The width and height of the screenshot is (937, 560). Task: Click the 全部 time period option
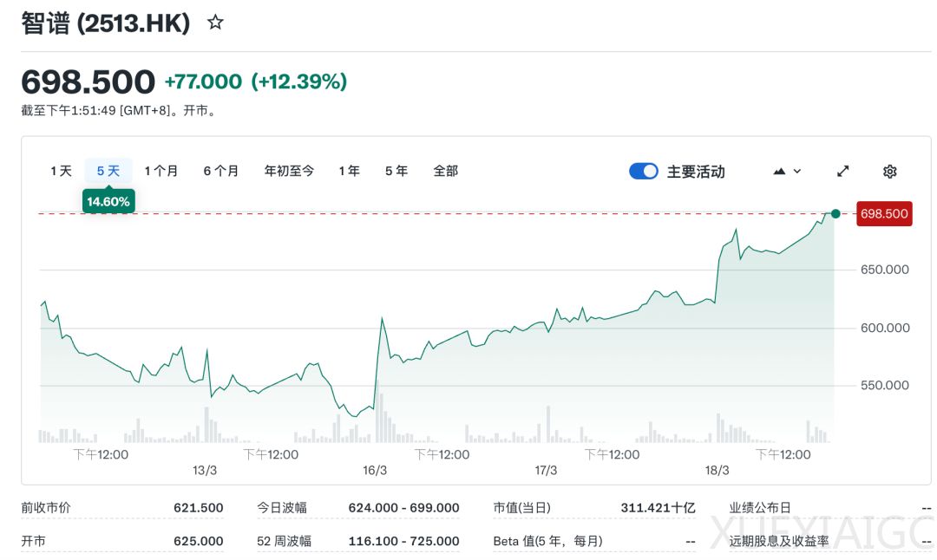click(445, 171)
